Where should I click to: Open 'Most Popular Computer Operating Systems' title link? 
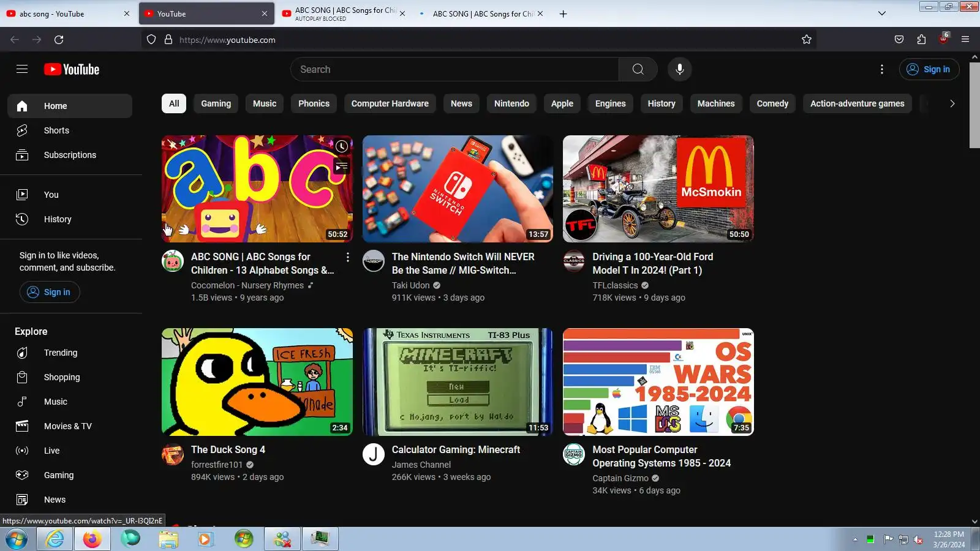click(x=661, y=456)
